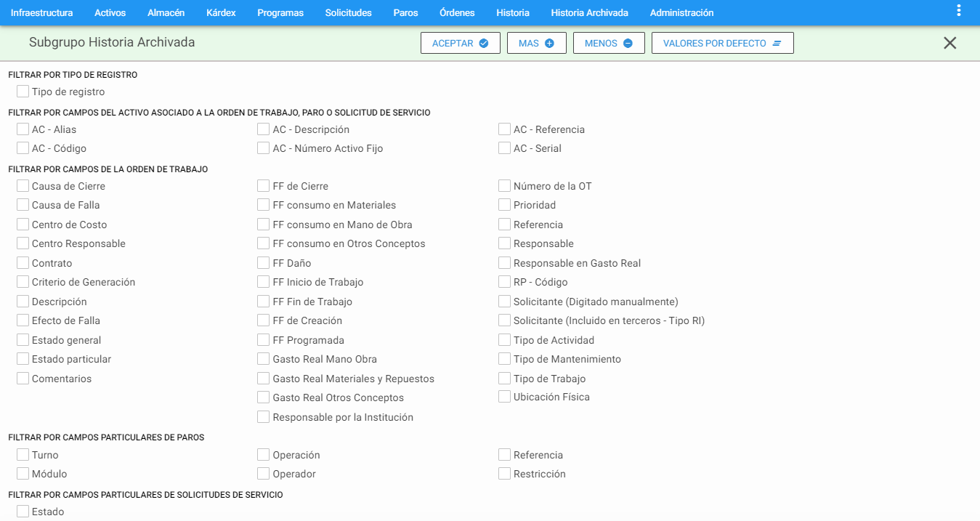The image size is (980, 521).
Task: Check the Comentarios checkbox
Action: 23,379
